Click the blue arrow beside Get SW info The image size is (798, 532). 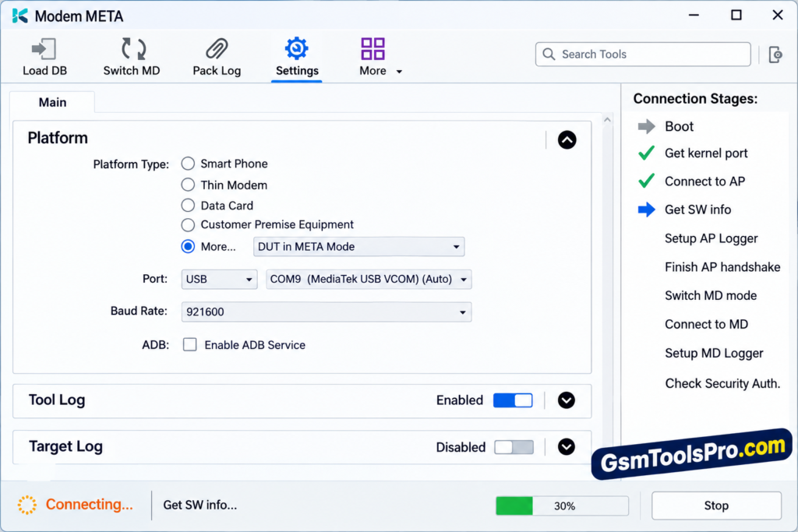click(646, 210)
